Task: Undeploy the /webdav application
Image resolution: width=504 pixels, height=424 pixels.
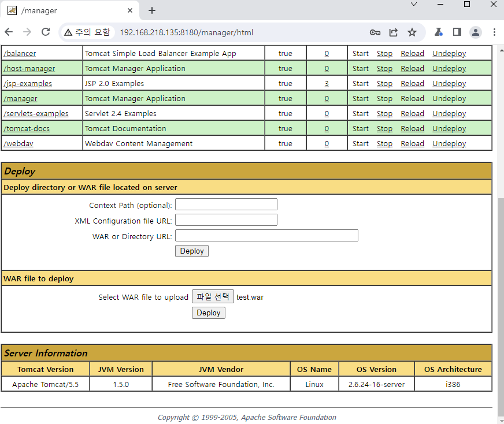Action: point(449,144)
